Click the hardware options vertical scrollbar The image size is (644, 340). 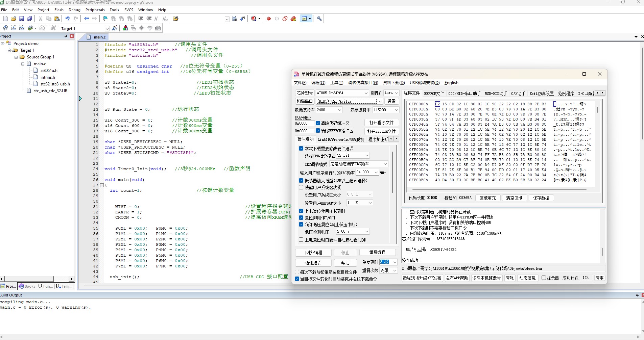click(x=392, y=172)
